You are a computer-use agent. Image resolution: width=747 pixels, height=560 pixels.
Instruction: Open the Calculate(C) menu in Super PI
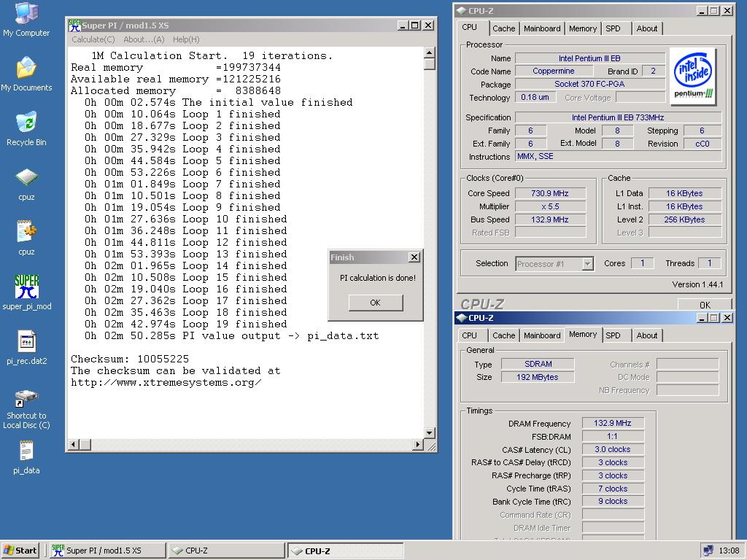tap(93, 39)
